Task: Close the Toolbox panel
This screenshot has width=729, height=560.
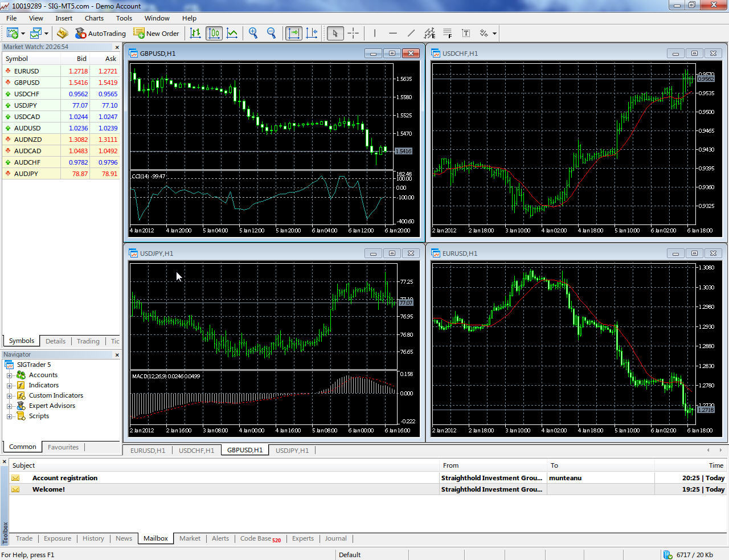Action: coord(5,462)
